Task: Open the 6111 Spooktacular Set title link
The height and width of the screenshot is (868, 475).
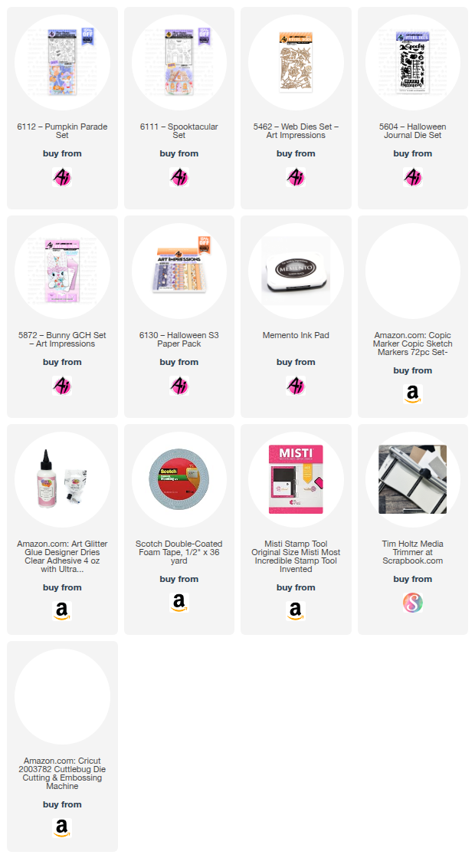Action: [179, 130]
